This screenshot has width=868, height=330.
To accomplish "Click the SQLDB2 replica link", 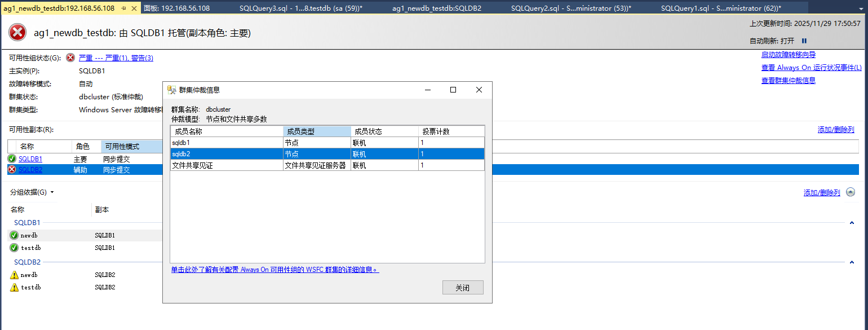I will 30,169.
